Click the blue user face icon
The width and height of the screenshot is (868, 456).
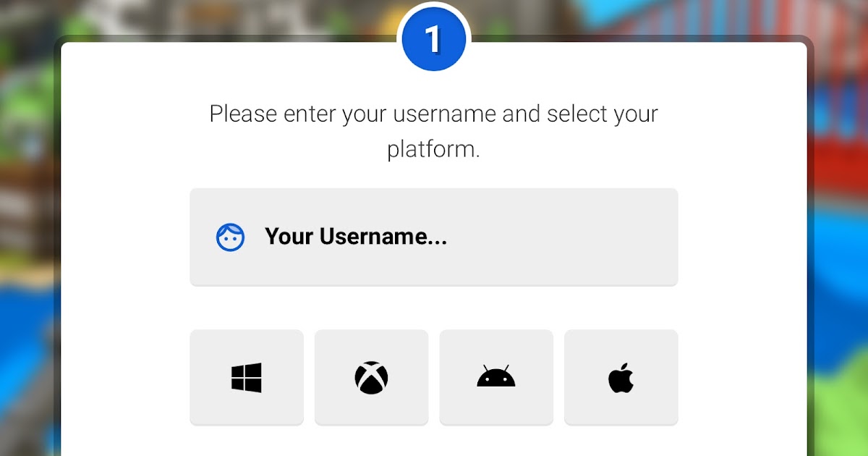[230, 237]
